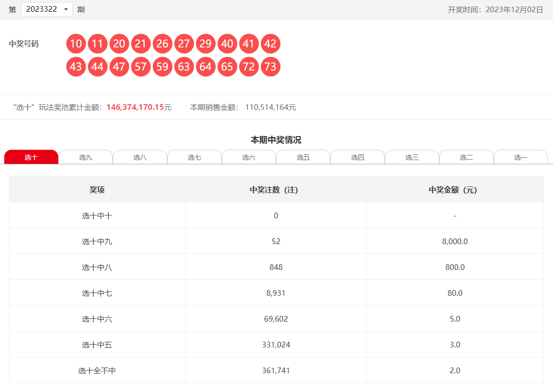This screenshot has width=553, height=392.
Task: Click winning number ball 43
Action: 76,67
